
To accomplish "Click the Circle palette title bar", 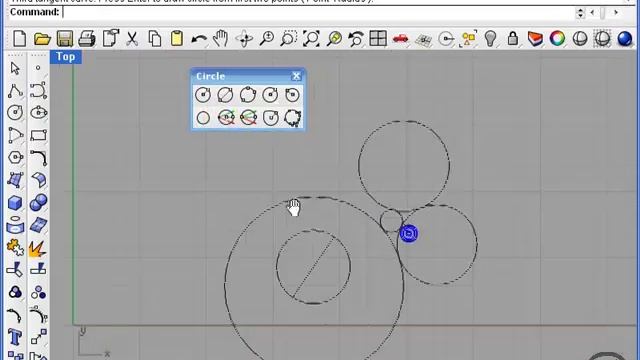I will click(247, 76).
